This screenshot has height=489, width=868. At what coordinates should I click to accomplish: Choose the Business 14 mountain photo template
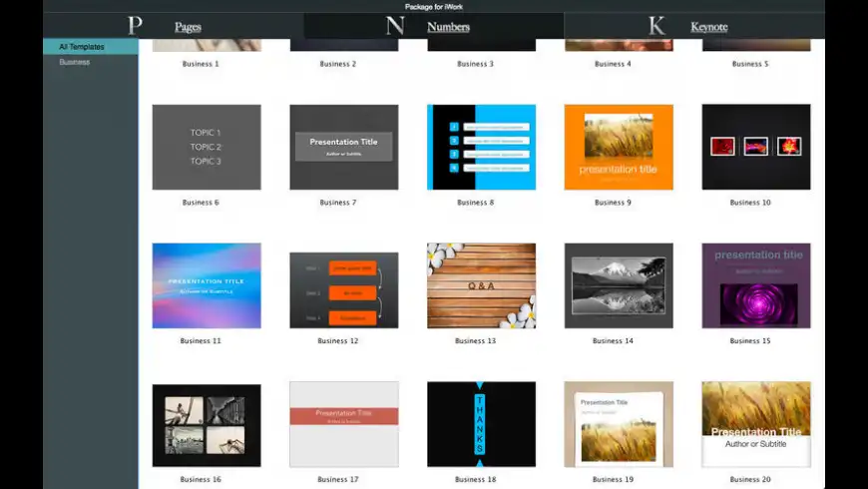pyautogui.click(x=619, y=285)
